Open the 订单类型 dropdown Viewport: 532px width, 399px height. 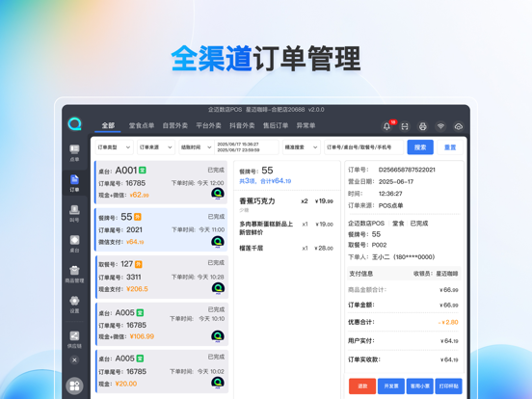[x=114, y=147]
